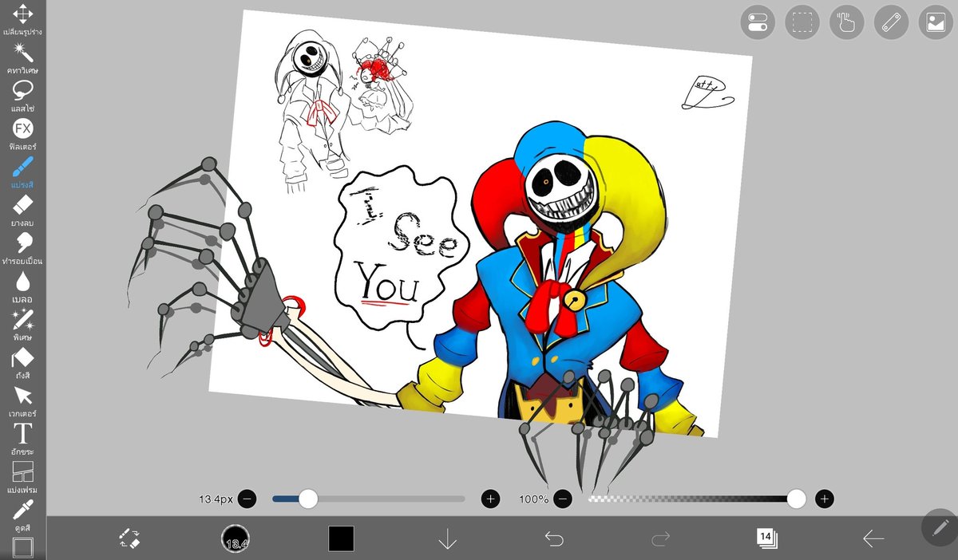This screenshot has width=958, height=560.
Task: Pick the Eyedropper tool (ดูดสี)
Action: tap(22, 515)
